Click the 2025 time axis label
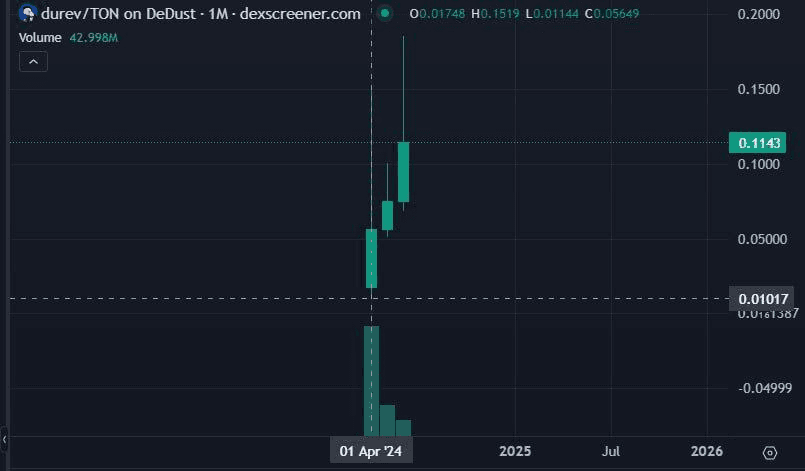Image resolution: width=805 pixels, height=471 pixels. click(514, 452)
